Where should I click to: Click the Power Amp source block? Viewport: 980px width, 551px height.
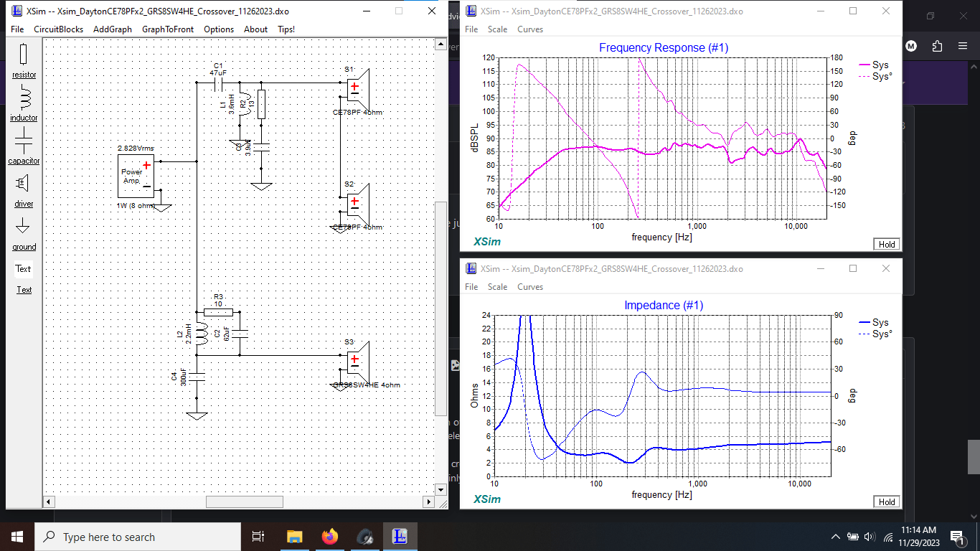tap(136, 176)
